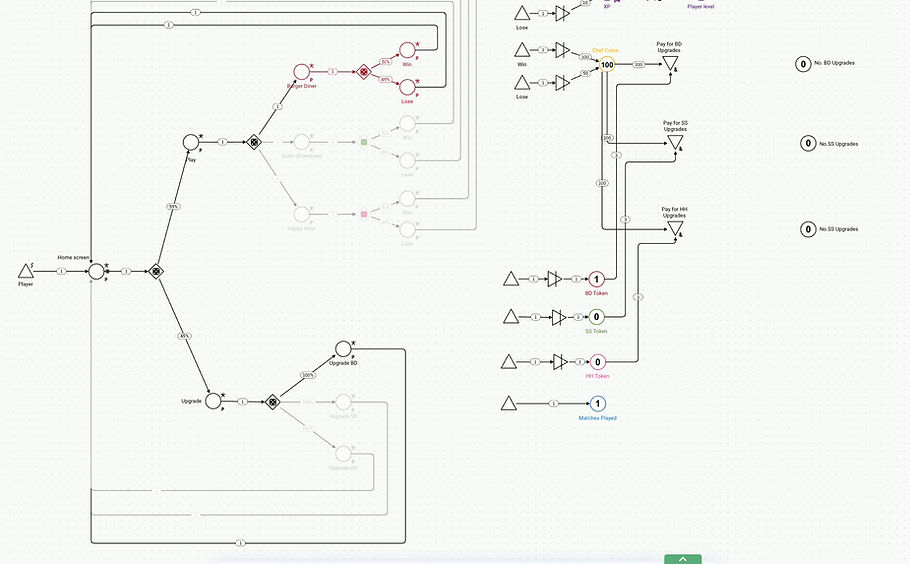Click the Pay for BD Upgrades drain
This screenshot has height=564, width=910.
pyautogui.click(x=670, y=63)
